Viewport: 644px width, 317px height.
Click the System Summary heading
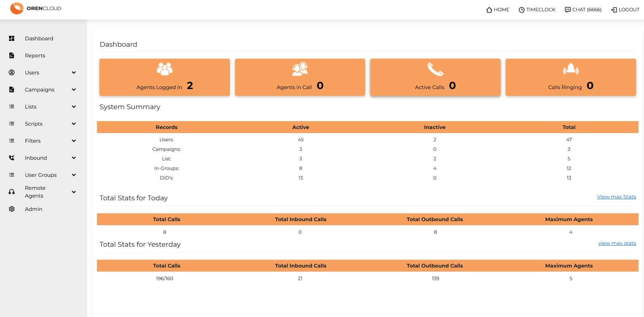130,107
